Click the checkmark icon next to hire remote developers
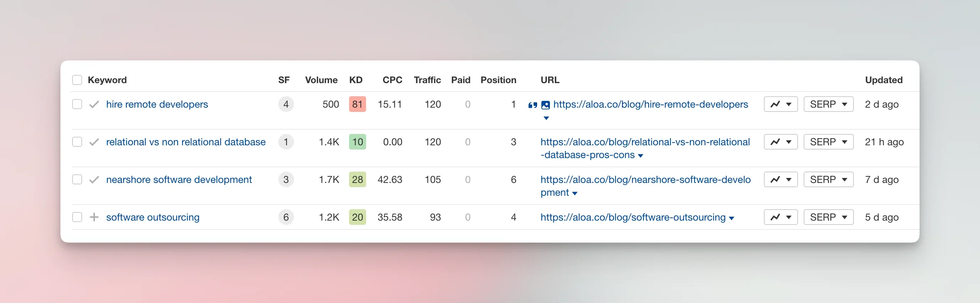Viewport: 980px width, 303px height. point(94,104)
